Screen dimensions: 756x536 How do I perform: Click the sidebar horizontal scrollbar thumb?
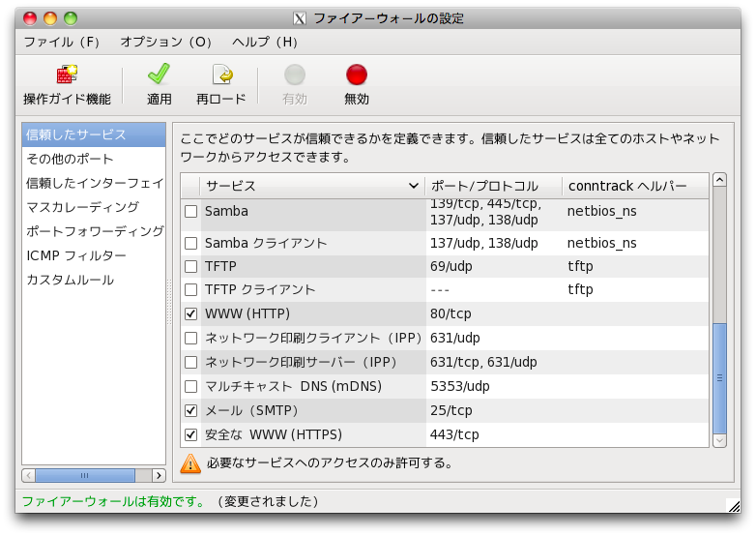click(x=85, y=475)
